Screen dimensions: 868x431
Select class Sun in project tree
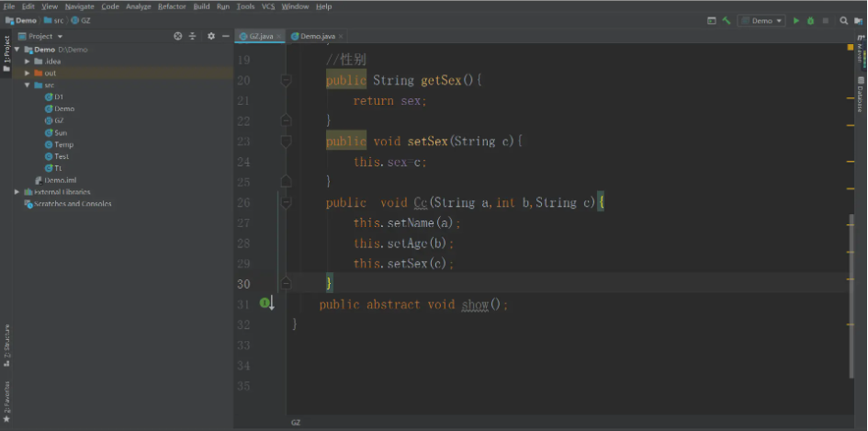(56, 132)
